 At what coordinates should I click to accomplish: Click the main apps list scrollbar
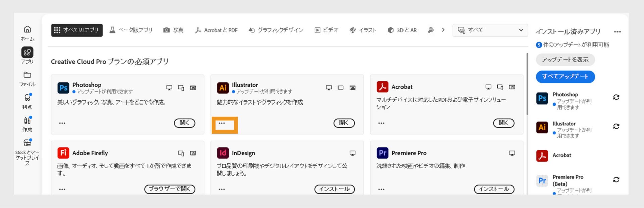point(527,84)
